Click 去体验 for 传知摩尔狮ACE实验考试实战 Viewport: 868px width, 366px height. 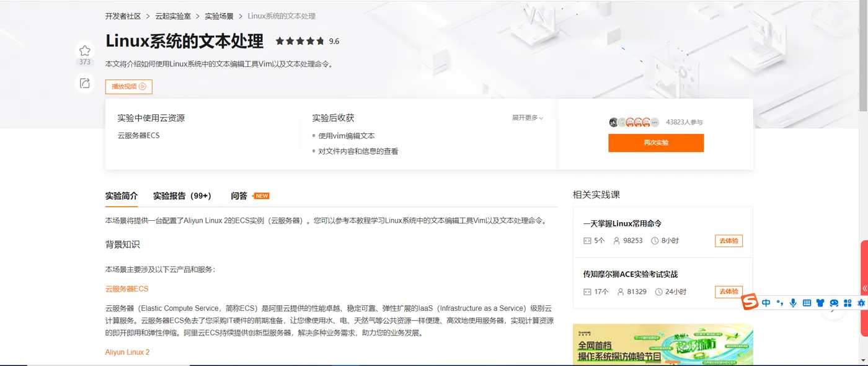click(728, 292)
